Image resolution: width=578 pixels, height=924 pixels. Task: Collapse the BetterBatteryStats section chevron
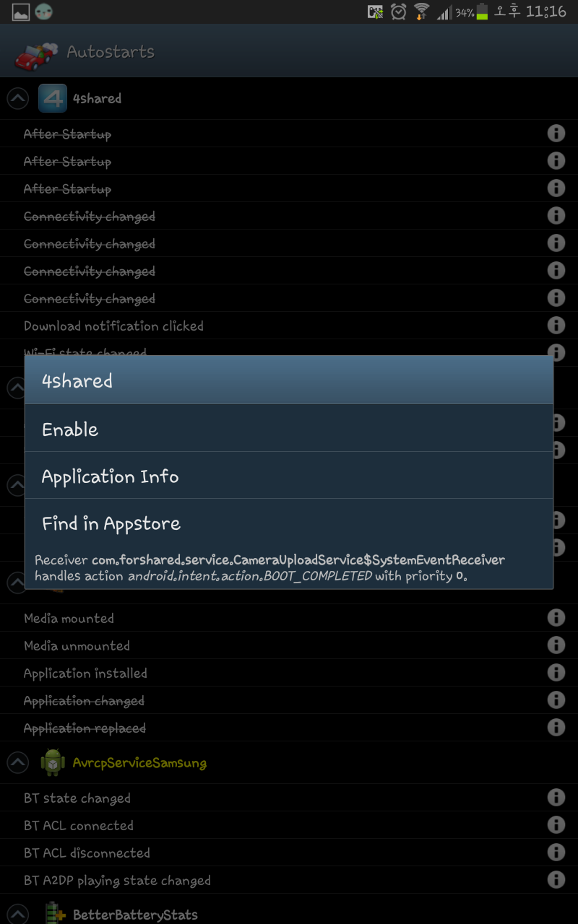point(18,914)
